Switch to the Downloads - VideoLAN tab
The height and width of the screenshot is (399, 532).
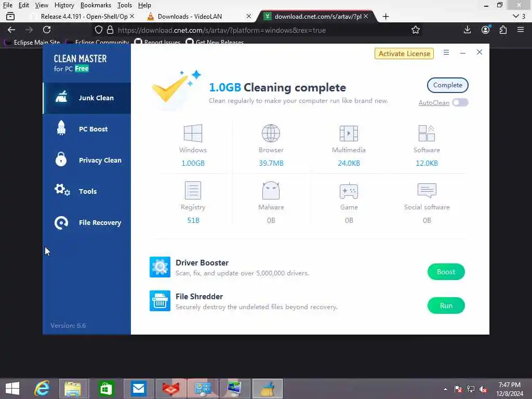tap(199, 16)
